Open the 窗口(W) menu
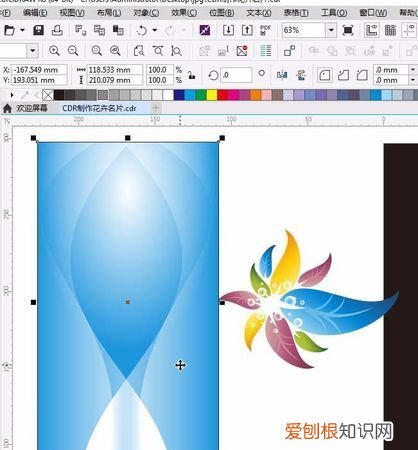Viewport: 418px width, 450px height. (x=373, y=13)
